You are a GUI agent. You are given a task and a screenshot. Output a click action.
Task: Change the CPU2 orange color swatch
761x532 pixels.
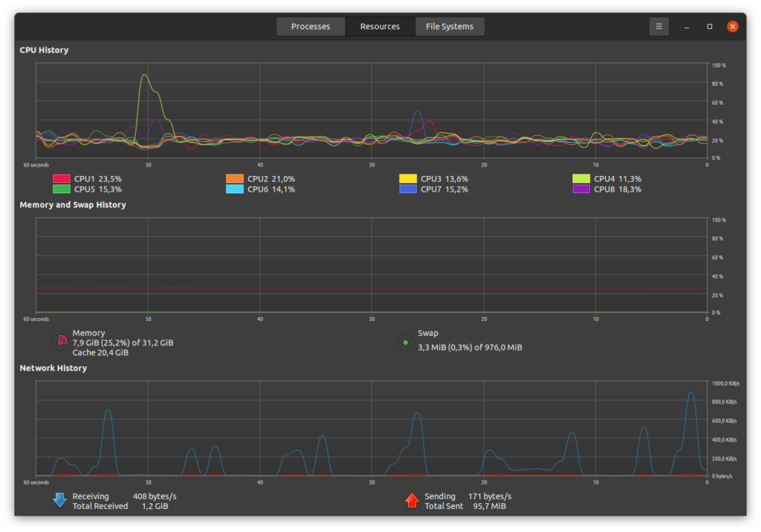pyautogui.click(x=235, y=178)
